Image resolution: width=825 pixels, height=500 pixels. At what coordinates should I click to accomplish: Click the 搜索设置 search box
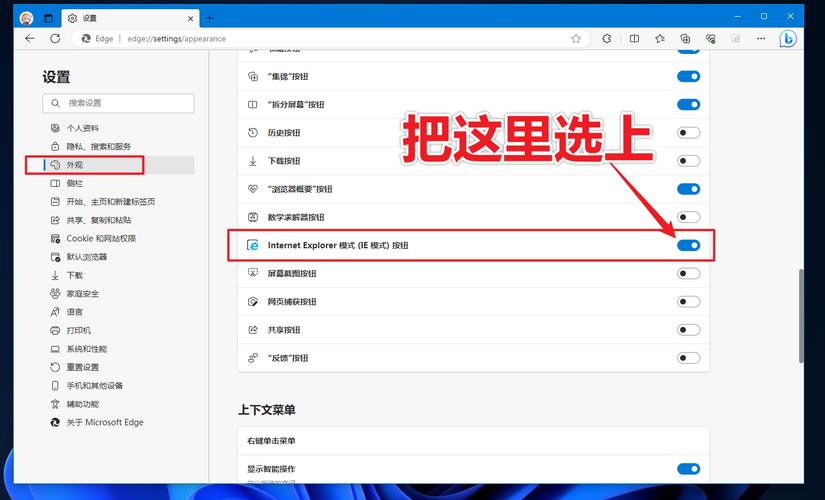pos(118,103)
